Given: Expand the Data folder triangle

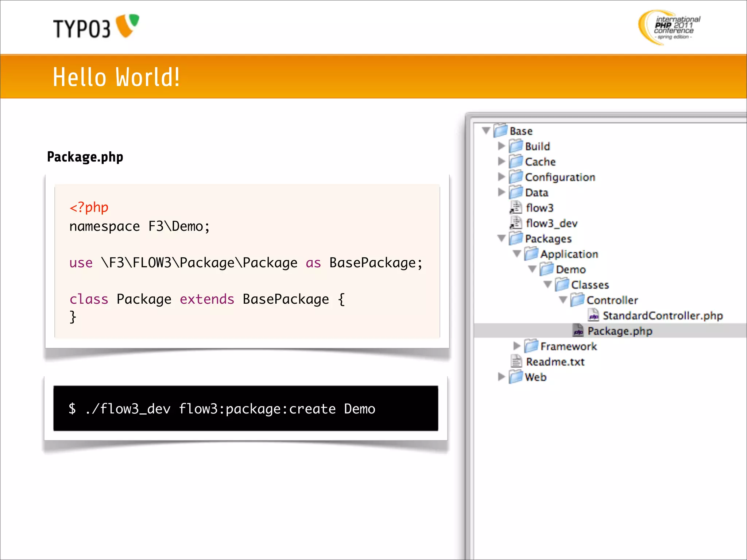Looking at the screenshot, I should 502,192.
